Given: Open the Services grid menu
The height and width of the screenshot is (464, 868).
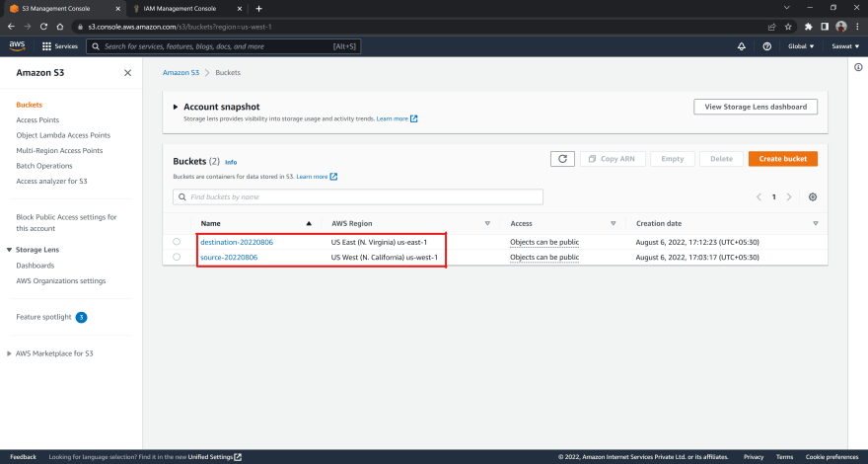Looking at the screenshot, I should (60, 46).
